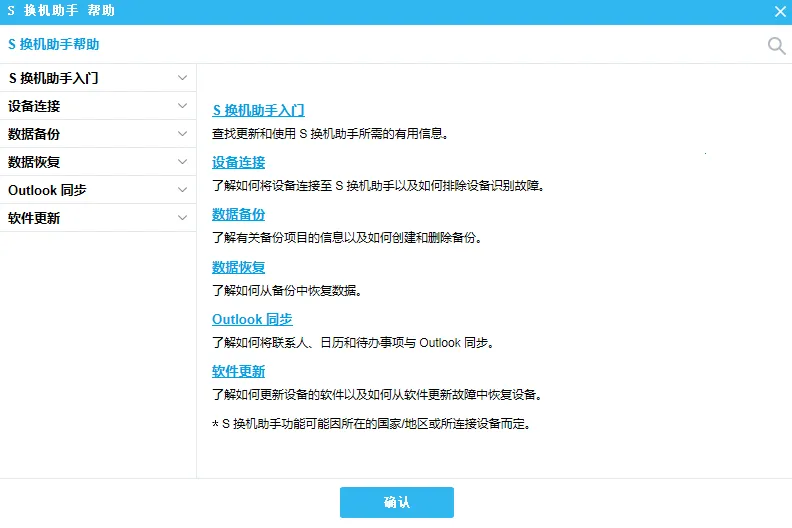This screenshot has width=792, height=528.
Task: Expand 数据恢复 chevron in sidebar
Action: [182, 162]
